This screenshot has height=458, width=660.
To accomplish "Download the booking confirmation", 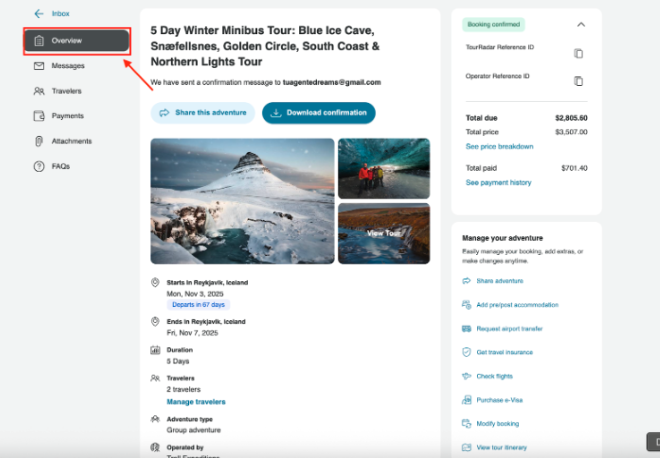I will click(319, 113).
